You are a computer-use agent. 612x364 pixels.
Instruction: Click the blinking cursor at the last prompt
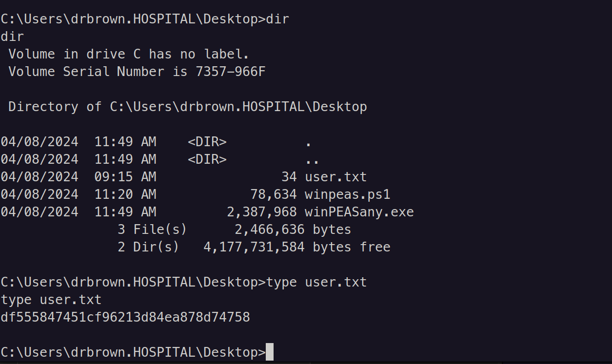point(270,352)
